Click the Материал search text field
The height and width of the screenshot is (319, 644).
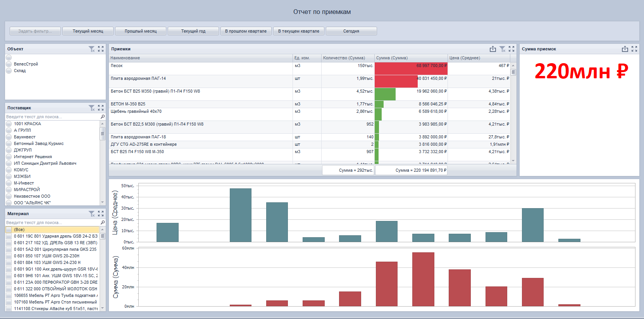coord(52,222)
